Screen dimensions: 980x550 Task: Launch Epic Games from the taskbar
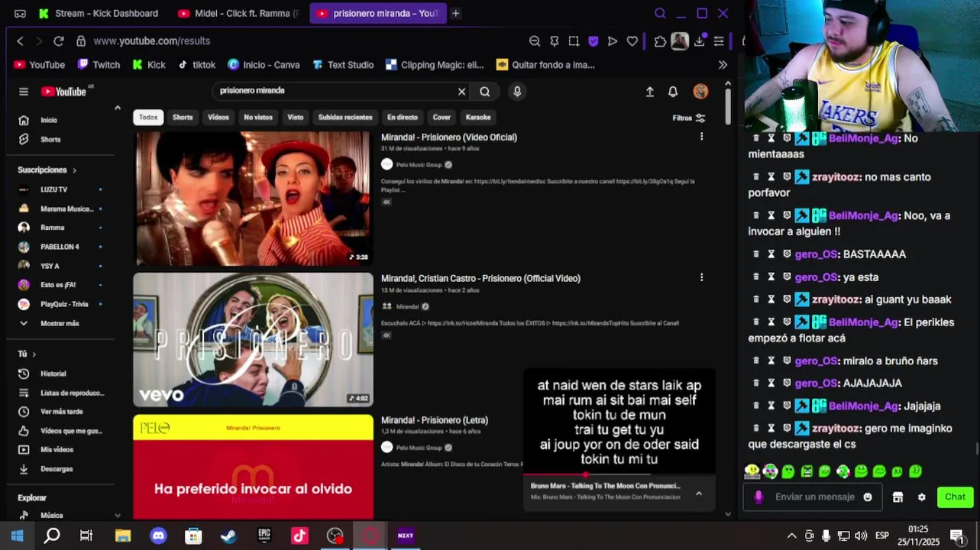coord(264,535)
